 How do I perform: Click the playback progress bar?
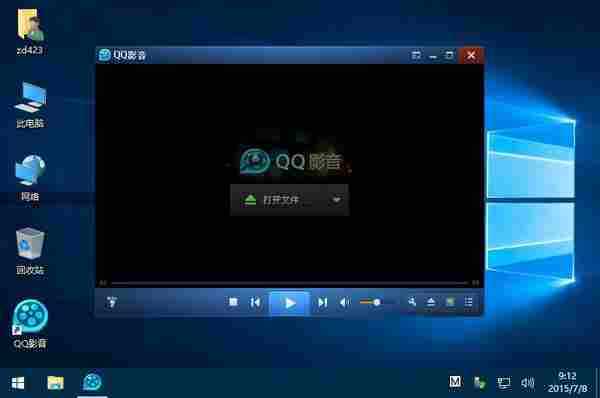pyautogui.click(x=289, y=283)
